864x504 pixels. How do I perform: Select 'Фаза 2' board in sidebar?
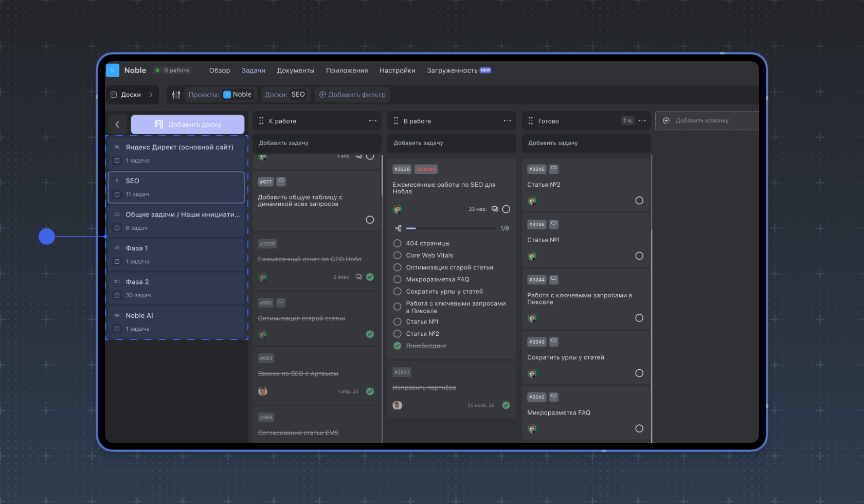176,288
